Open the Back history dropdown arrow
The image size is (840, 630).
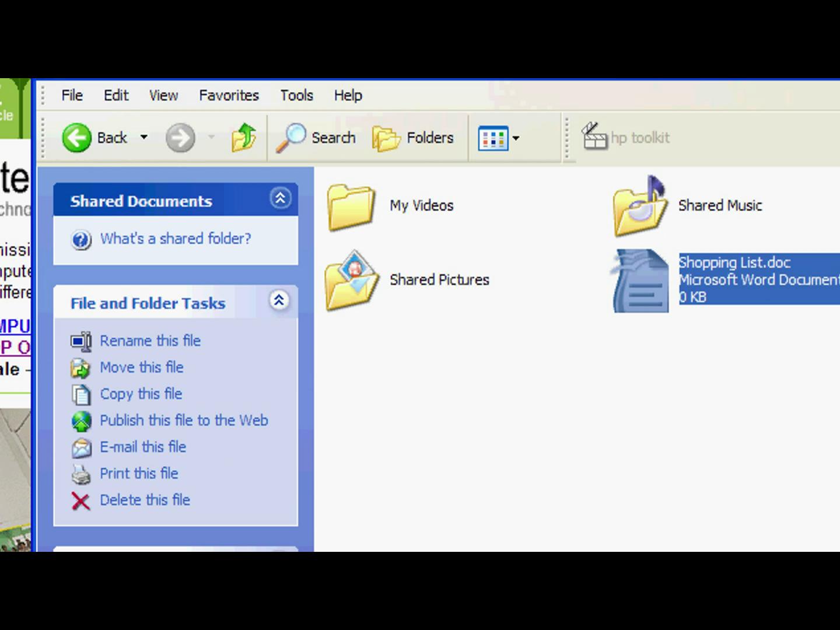(x=144, y=138)
